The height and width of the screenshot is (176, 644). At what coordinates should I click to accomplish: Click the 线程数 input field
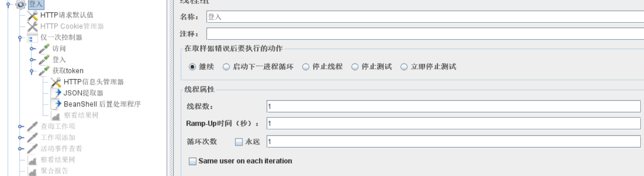(453, 106)
